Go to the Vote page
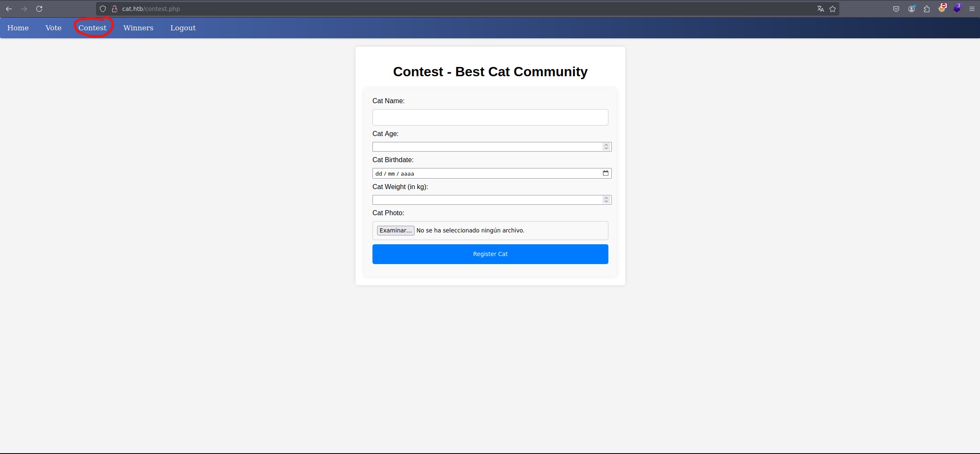980x454 pixels. (54, 28)
